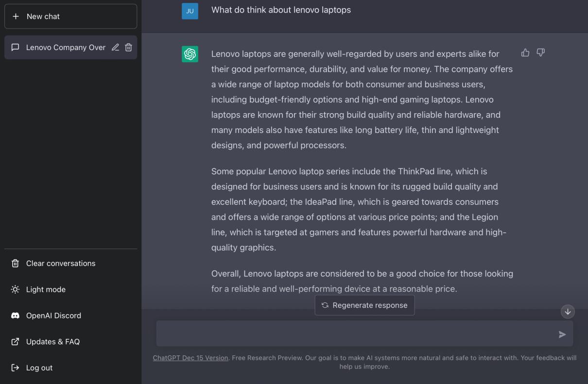Click the plus icon for New chat
The width and height of the screenshot is (588, 384).
(16, 17)
